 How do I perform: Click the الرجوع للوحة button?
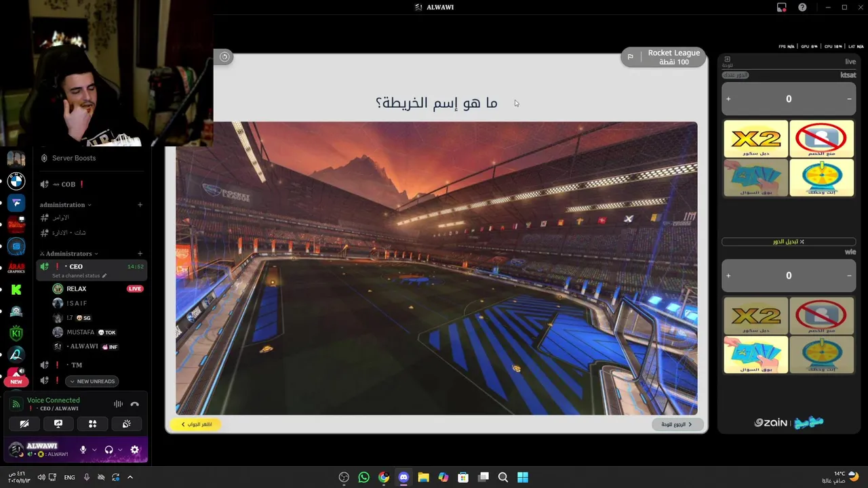click(x=677, y=424)
